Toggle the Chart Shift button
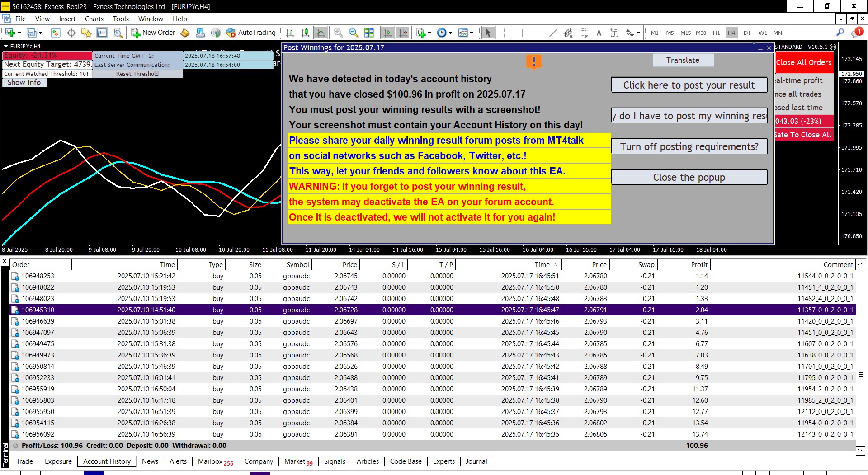 [403, 33]
